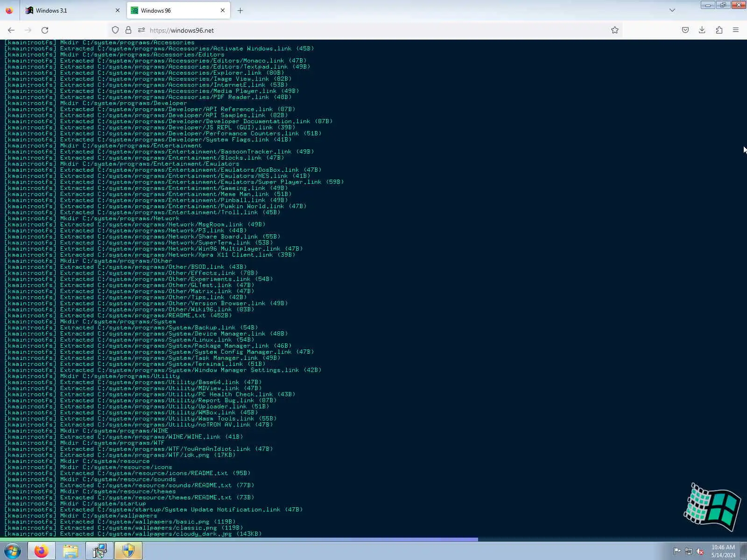The image size is (747, 560).
Task: Click the 'Win96 Multiplayer.link (47B)' line
Action: click(x=154, y=249)
